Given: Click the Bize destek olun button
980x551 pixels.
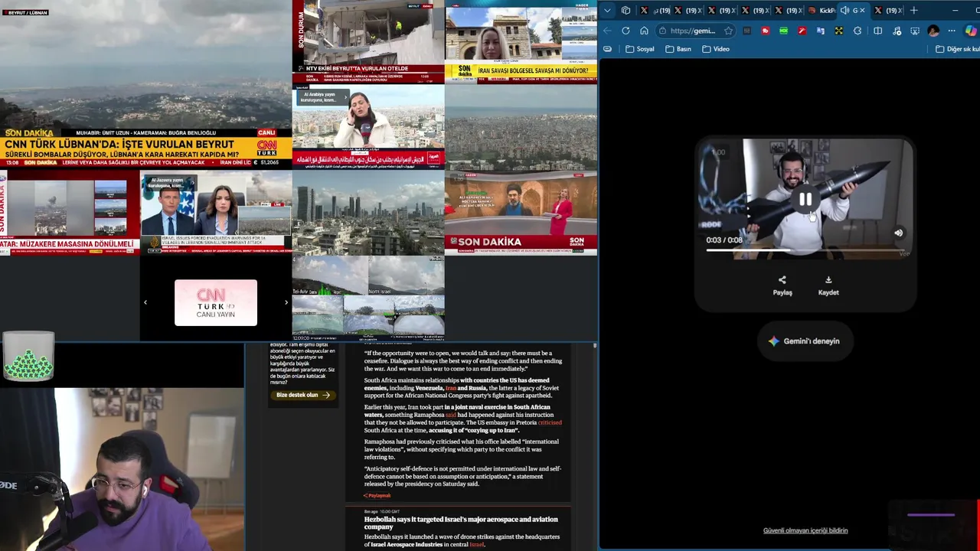Looking at the screenshot, I should [303, 395].
